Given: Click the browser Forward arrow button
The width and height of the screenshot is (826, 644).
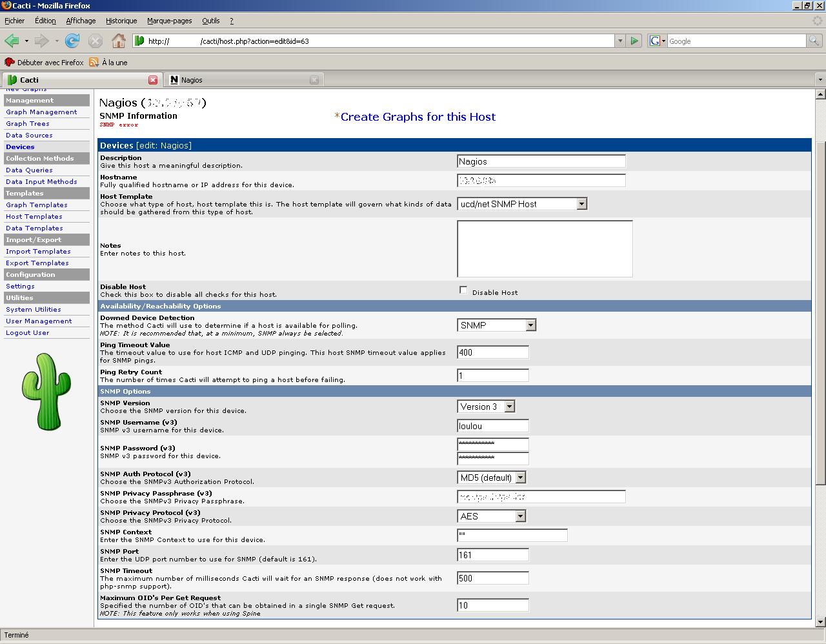Looking at the screenshot, I should 42,41.
